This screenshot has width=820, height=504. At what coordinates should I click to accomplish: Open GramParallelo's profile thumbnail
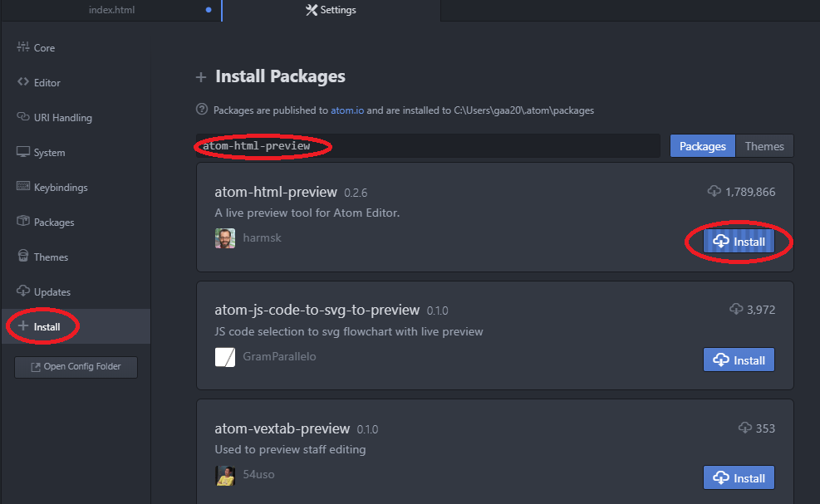coord(224,357)
